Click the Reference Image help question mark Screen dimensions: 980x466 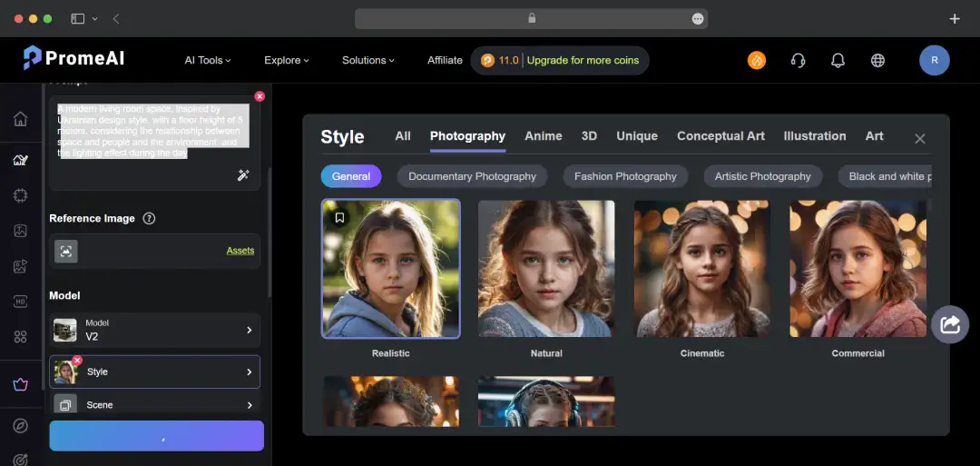149,218
